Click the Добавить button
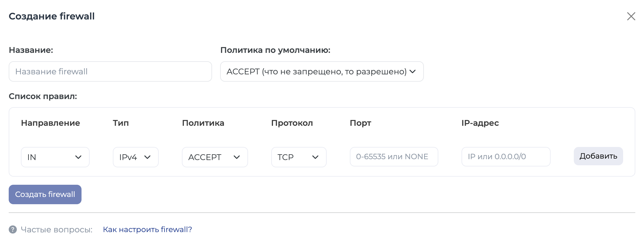The image size is (644, 244). coord(598,156)
